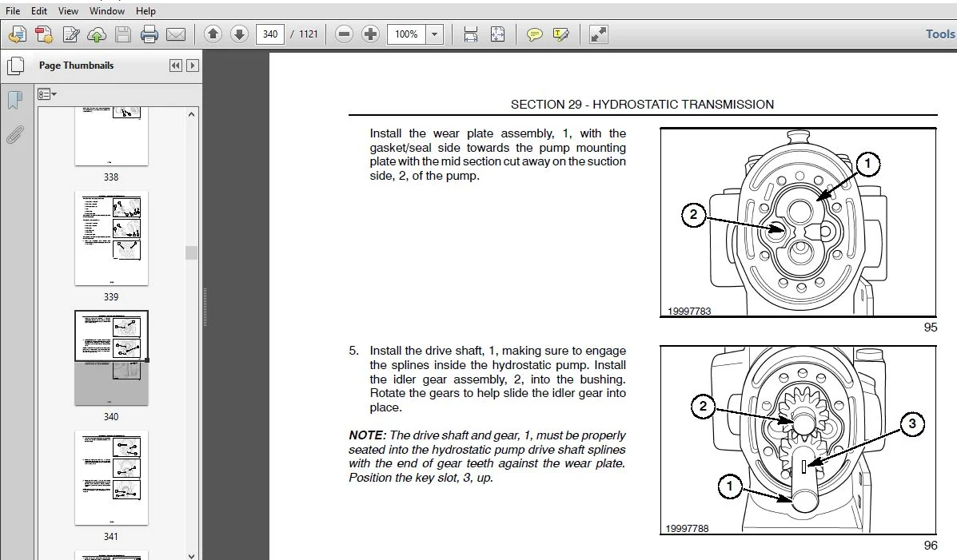This screenshot has width=957, height=560.
Task: Click the Save (floppy disk) icon
Action: [x=122, y=34]
